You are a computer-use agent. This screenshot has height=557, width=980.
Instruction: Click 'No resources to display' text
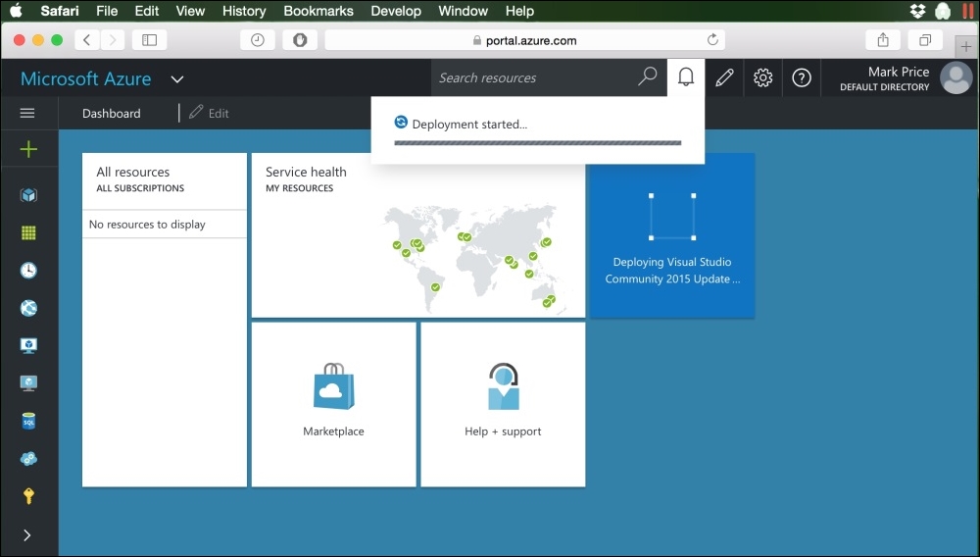click(x=147, y=224)
